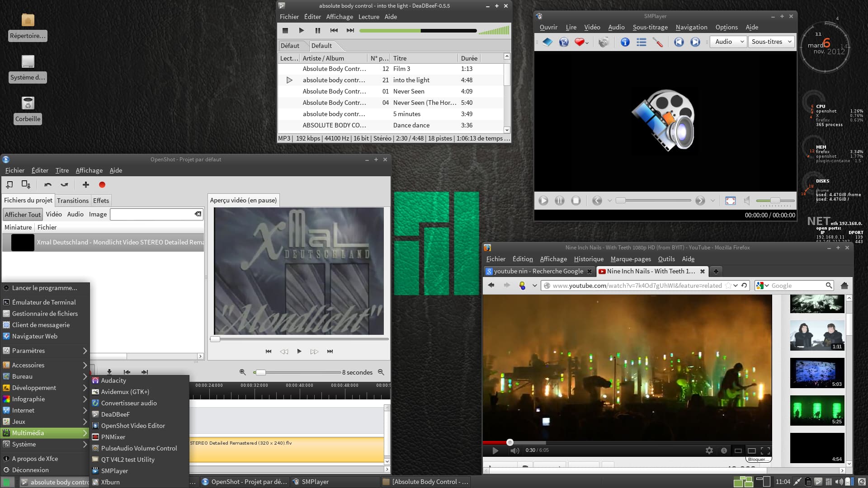Click the stop button in DeaDBeeF toolbar
The height and width of the screenshot is (488, 868).
click(x=285, y=31)
